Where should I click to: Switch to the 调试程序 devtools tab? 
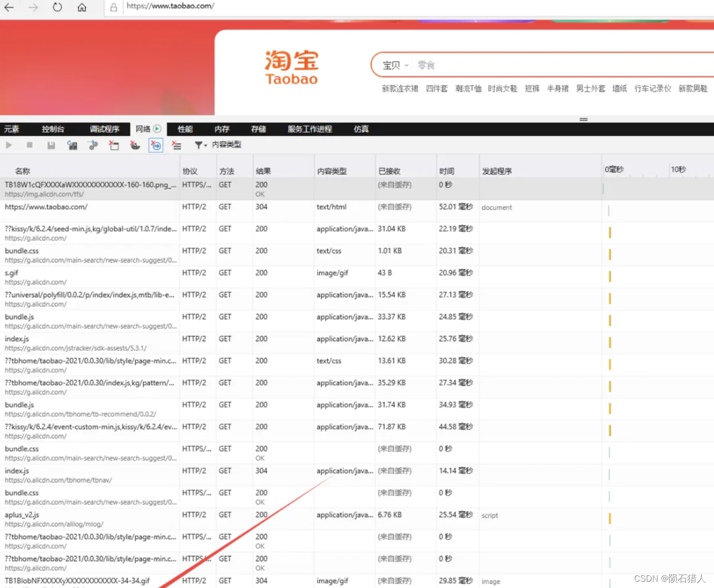click(x=104, y=129)
